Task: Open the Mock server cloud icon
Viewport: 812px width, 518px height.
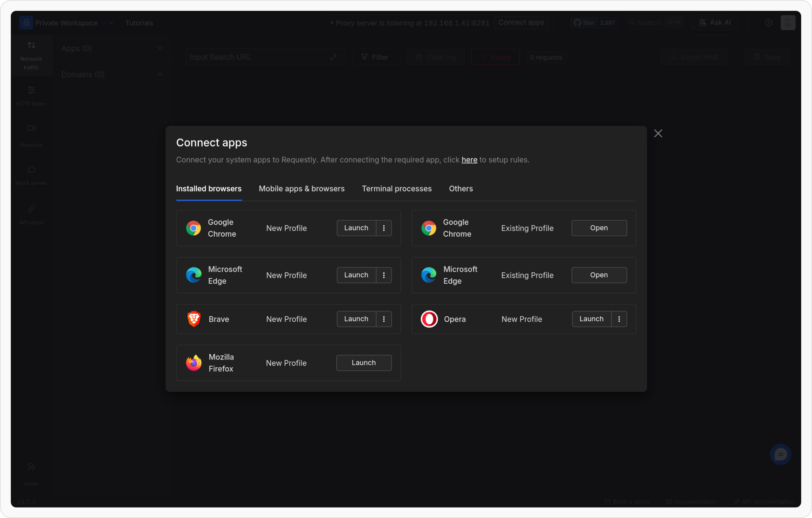Action: (31, 169)
